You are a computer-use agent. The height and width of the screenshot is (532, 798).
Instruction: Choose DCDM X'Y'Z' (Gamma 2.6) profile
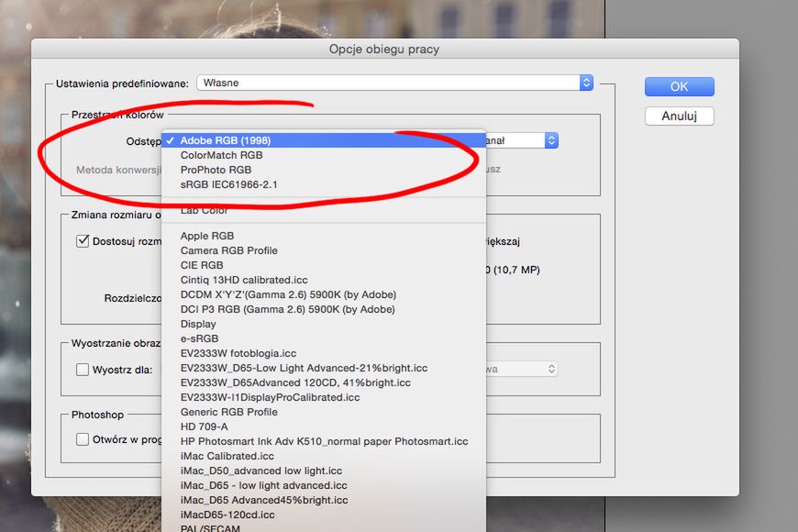pyautogui.click(x=324, y=294)
